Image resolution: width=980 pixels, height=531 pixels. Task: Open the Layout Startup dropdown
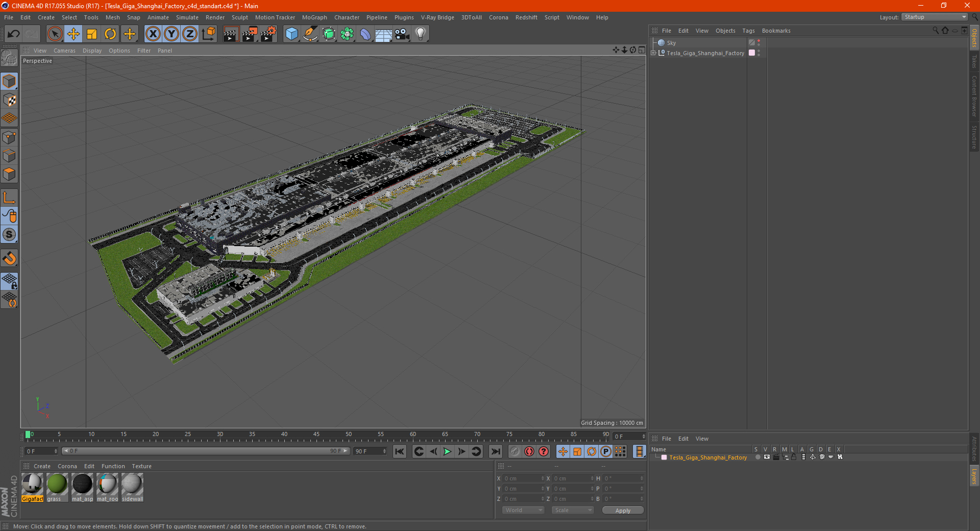[935, 17]
